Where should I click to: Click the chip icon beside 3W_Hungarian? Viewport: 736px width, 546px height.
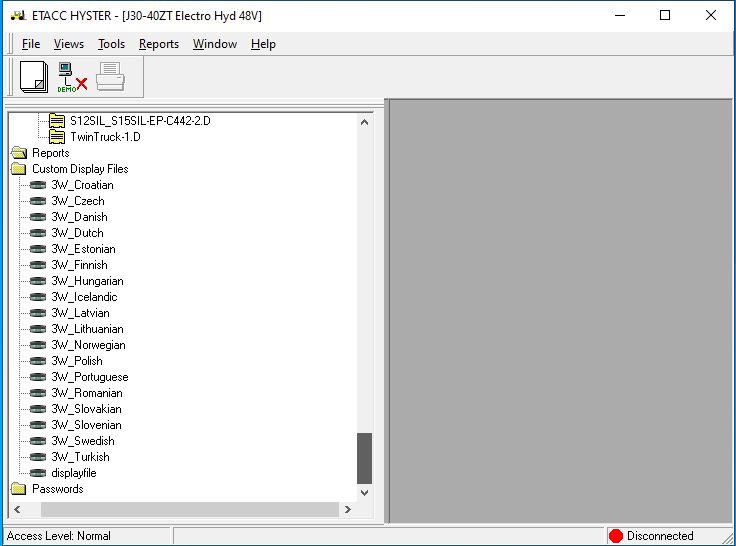coord(38,281)
